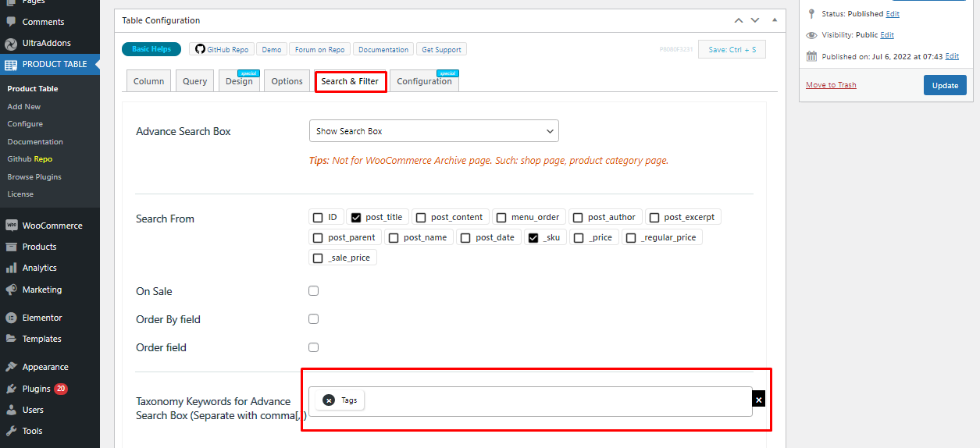Select the Search & Filter tab

coord(351,81)
